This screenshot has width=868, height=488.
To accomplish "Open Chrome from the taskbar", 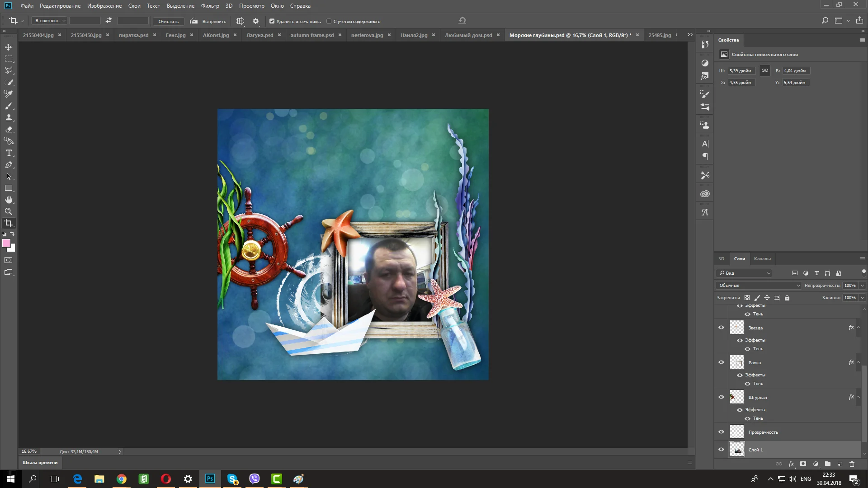I will click(122, 479).
